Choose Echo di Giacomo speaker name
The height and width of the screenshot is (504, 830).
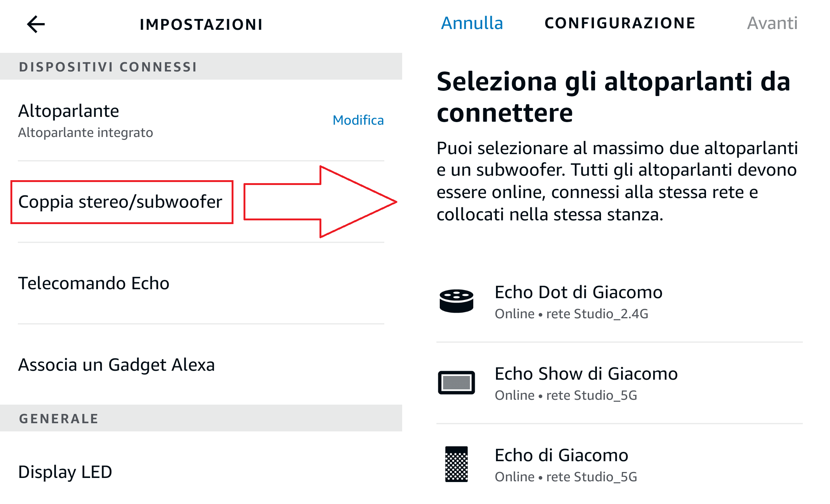(562, 456)
